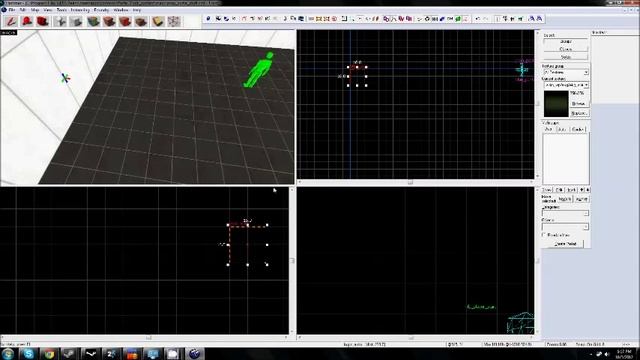Click the VisGroups Show button
Viewport: 640px width, 360px height.
(x=547, y=190)
